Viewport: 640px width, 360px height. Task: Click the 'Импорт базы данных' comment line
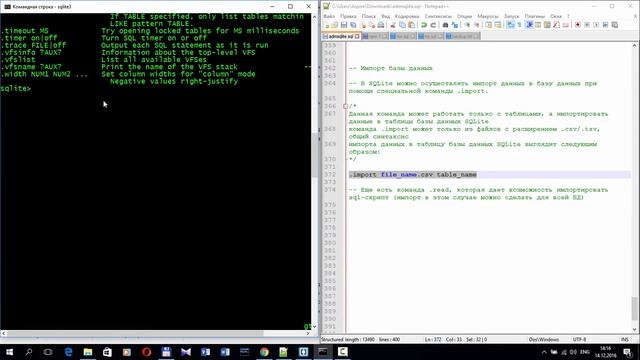[x=391, y=68]
